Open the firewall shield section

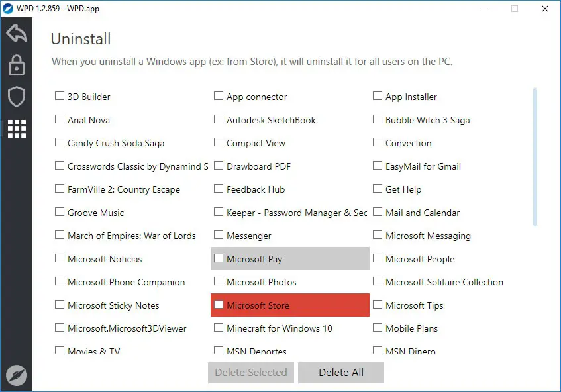(16, 97)
